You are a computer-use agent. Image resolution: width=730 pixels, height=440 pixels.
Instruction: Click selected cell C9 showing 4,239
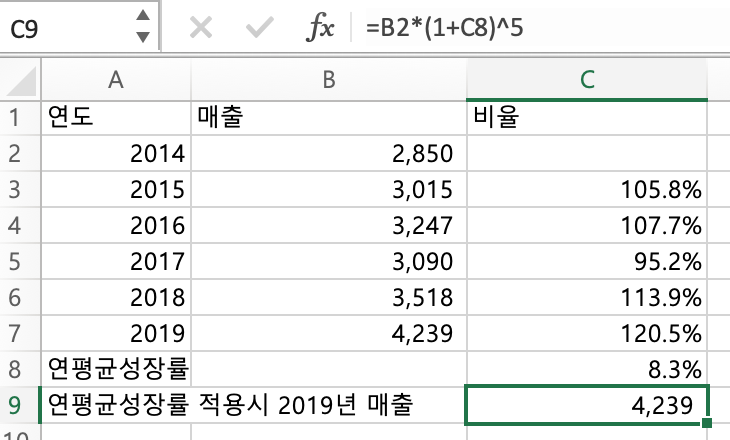tap(587, 405)
